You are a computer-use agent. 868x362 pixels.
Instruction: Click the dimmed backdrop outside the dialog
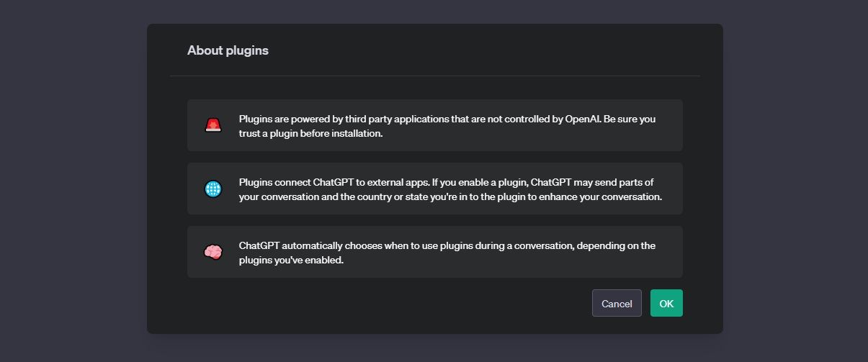pyautogui.click(x=72, y=180)
